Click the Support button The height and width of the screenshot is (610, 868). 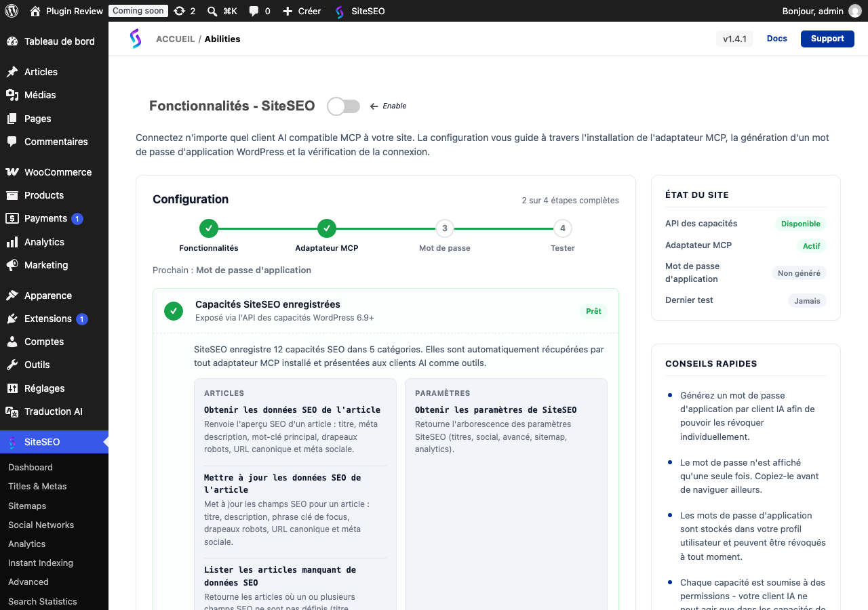[x=827, y=39]
